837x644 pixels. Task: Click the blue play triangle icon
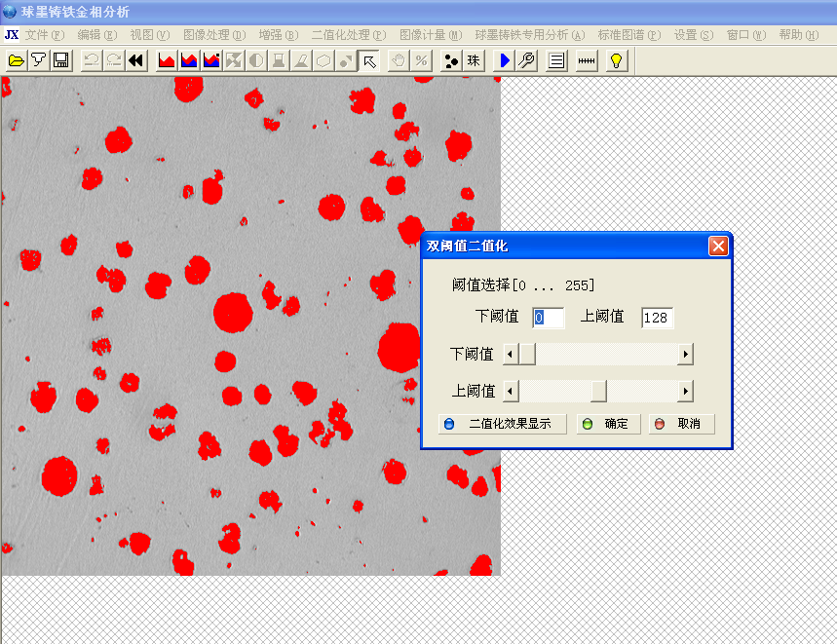pos(504,60)
